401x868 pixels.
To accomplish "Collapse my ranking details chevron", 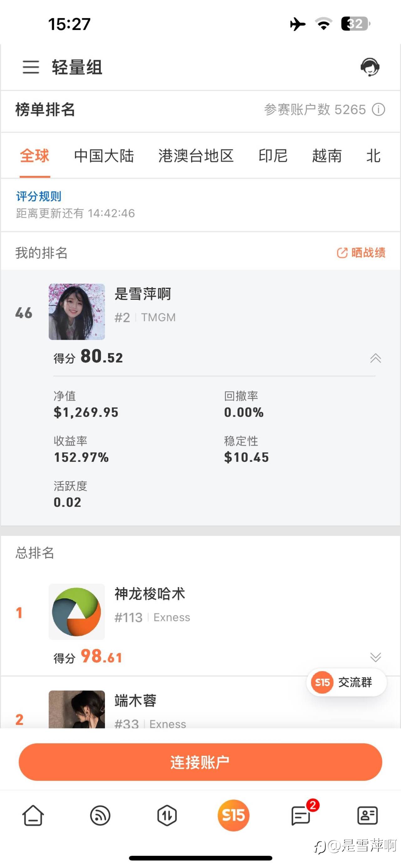I will [x=375, y=358].
